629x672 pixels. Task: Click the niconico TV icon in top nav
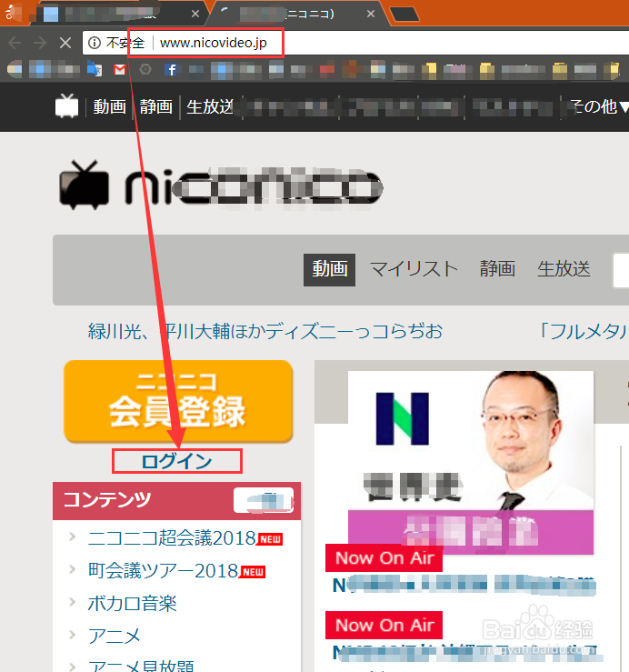pyautogui.click(x=67, y=105)
